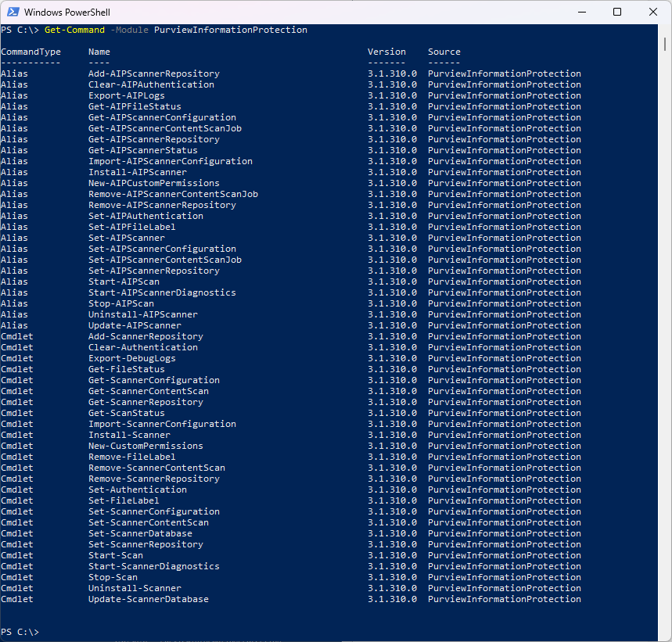This screenshot has width=672, height=642.
Task: Click the "Source" column header
Action: click(444, 52)
